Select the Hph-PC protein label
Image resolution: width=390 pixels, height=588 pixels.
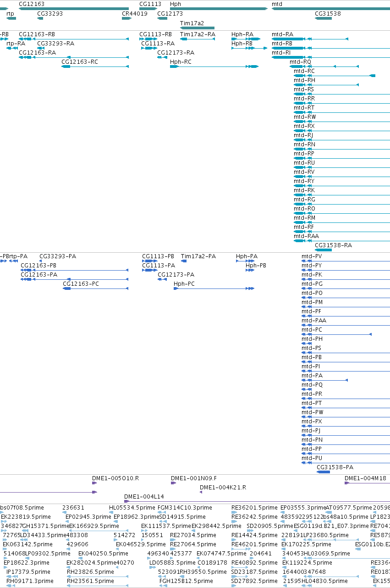click(184, 284)
